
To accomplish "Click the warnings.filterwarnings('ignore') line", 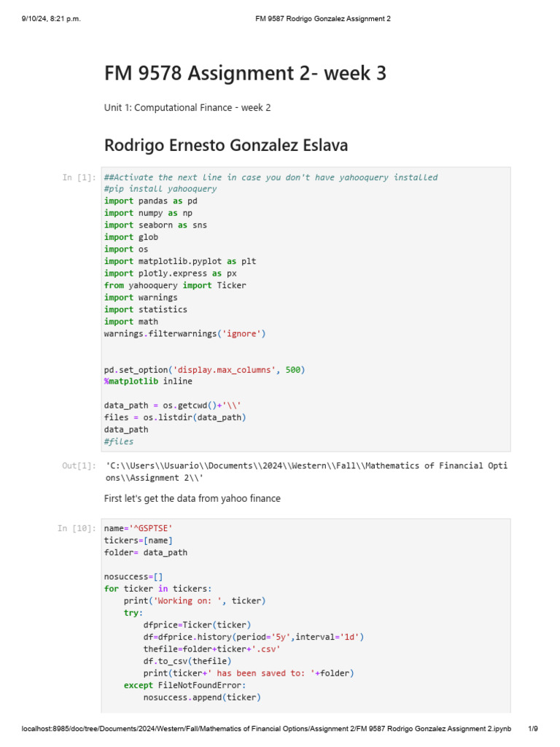I will [x=185, y=333].
